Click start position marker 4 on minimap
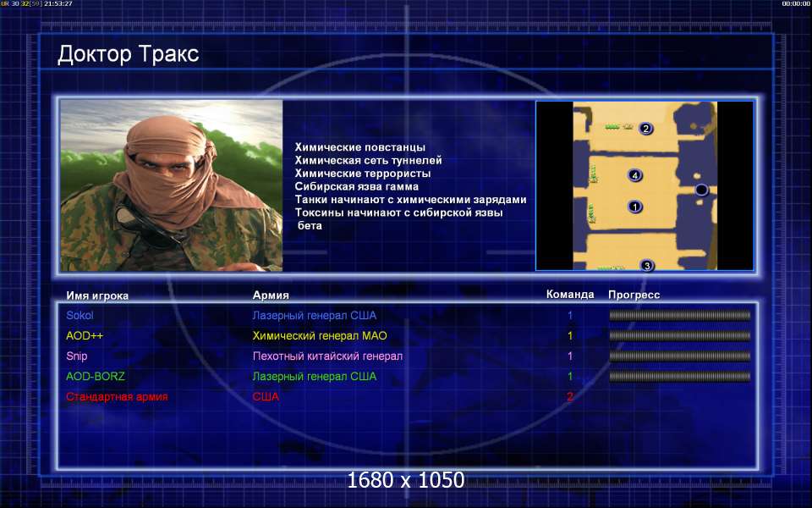This screenshot has height=508, width=812. point(635,175)
